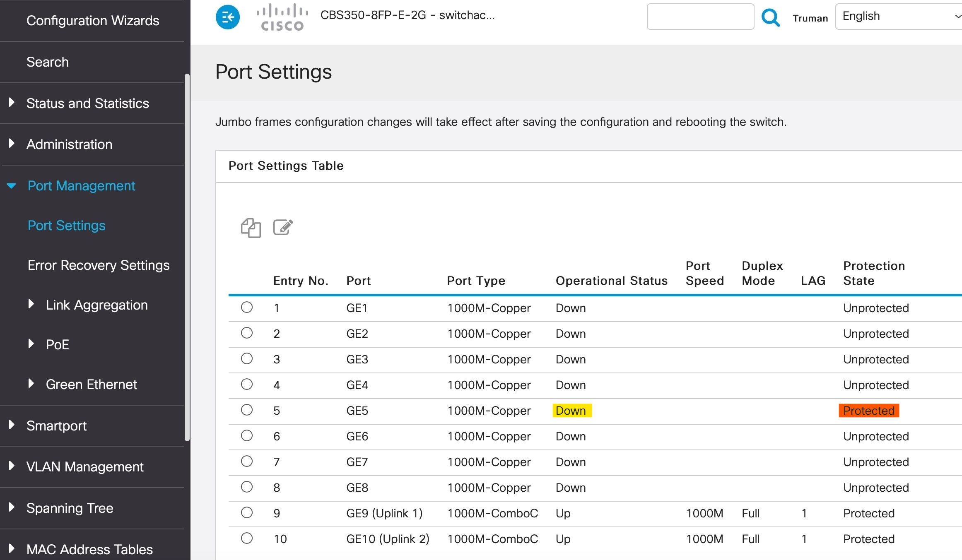The height and width of the screenshot is (560, 962).
Task: Expand Green Ethernet submenu arrow
Action: click(x=31, y=383)
